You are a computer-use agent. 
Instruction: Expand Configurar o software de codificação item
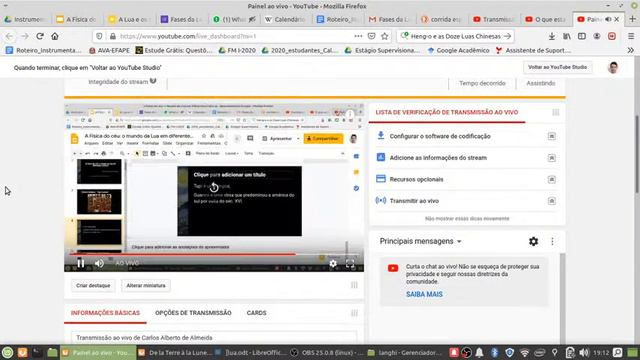pyautogui.click(x=551, y=136)
